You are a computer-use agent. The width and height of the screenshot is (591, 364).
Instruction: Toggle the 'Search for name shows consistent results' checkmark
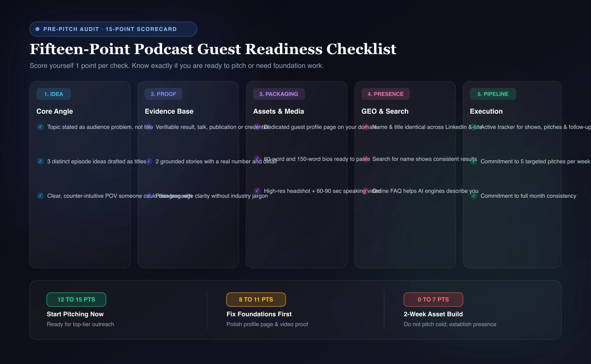tap(365, 159)
